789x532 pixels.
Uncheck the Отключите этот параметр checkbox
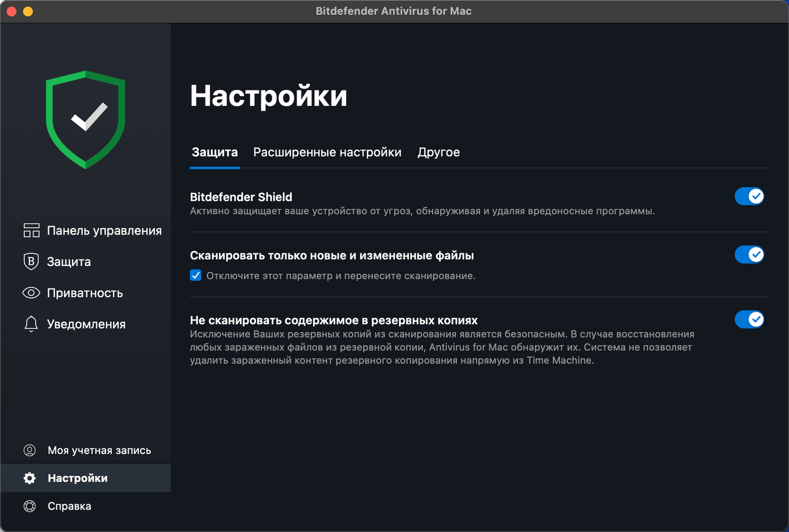(x=196, y=275)
